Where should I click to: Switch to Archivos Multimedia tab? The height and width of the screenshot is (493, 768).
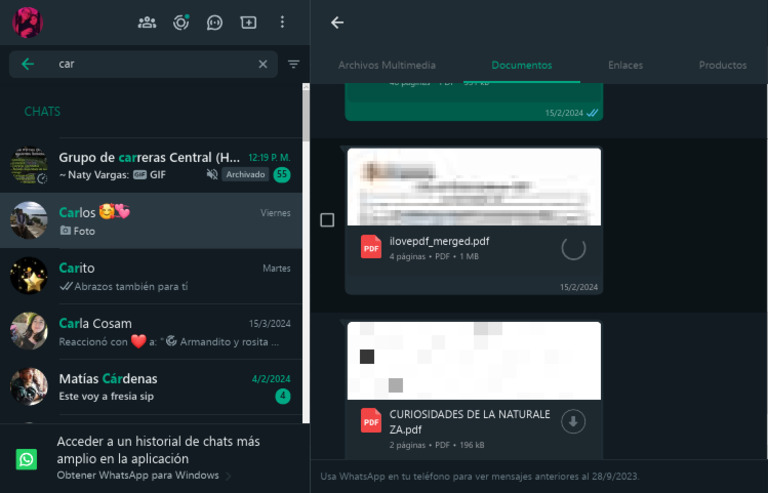click(387, 65)
